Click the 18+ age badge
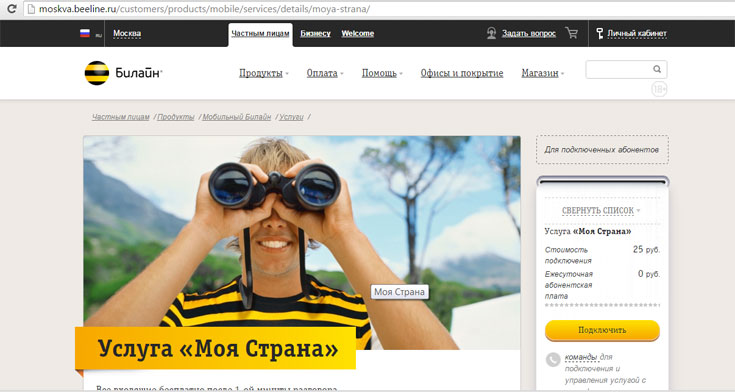Screen dimensions: 735x392 [x=659, y=89]
